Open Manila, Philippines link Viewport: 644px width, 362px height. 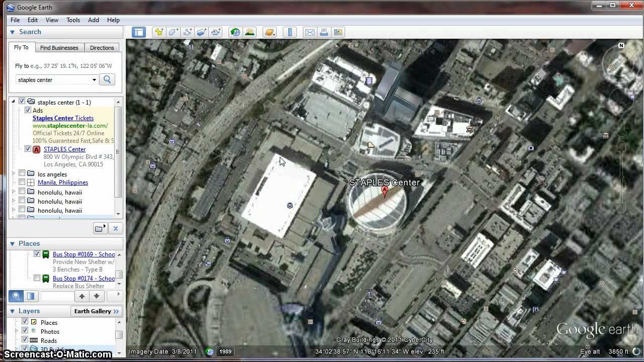pos(63,183)
